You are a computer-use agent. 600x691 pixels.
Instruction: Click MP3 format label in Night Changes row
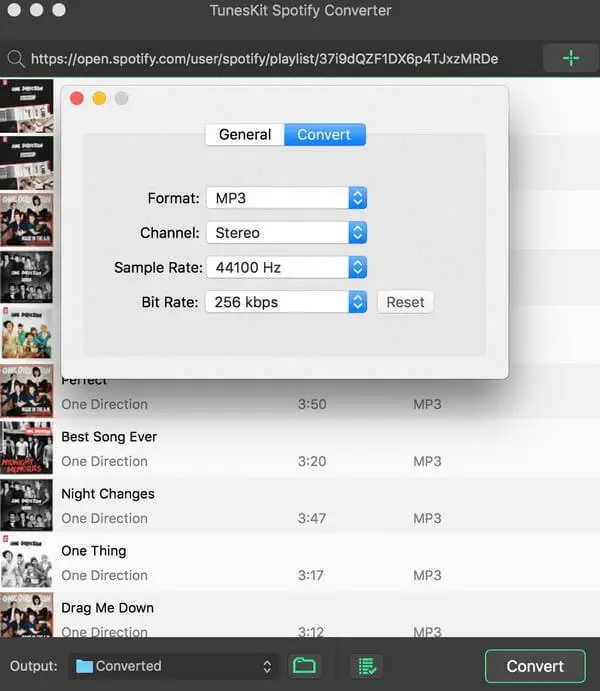427,518
